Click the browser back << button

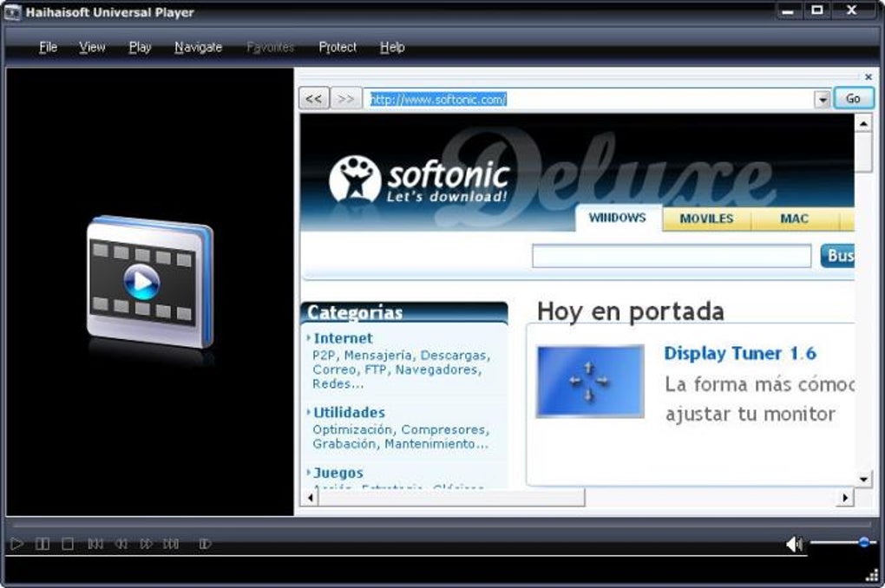point(314,99)
